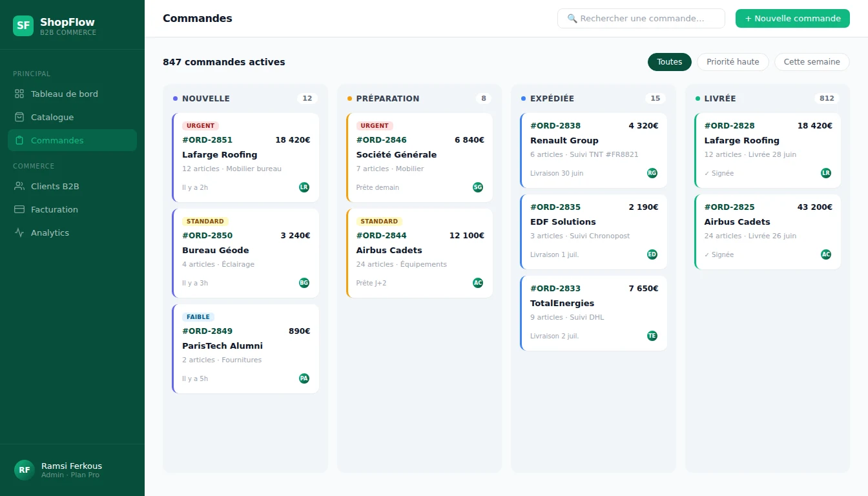Click the 43 200€ amount
The image size is (868, 496).
pyautogui.click(x=815, y=207)
